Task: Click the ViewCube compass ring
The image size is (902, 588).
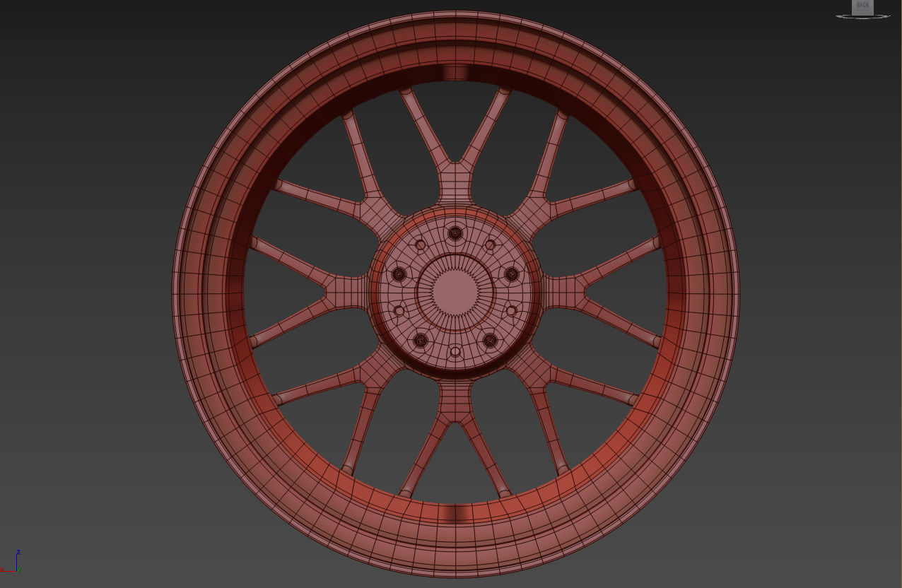Action: (862, 16)
